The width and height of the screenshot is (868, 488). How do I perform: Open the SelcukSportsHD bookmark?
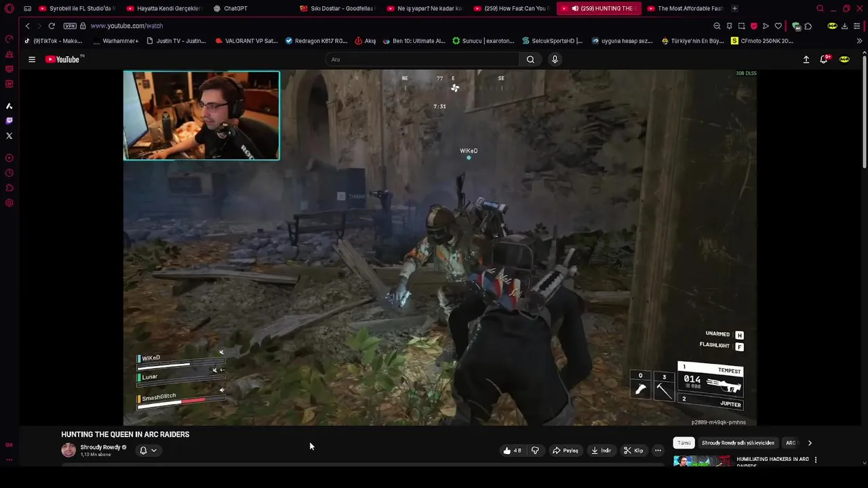(x=553, y=41)
